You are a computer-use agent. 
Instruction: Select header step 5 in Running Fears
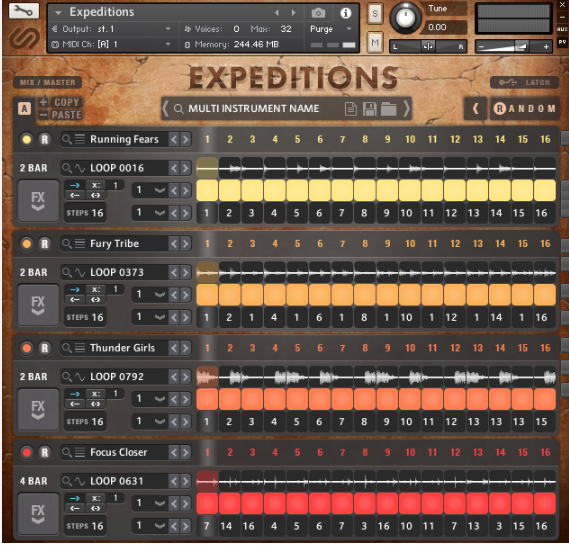click(x=297, y=139)
